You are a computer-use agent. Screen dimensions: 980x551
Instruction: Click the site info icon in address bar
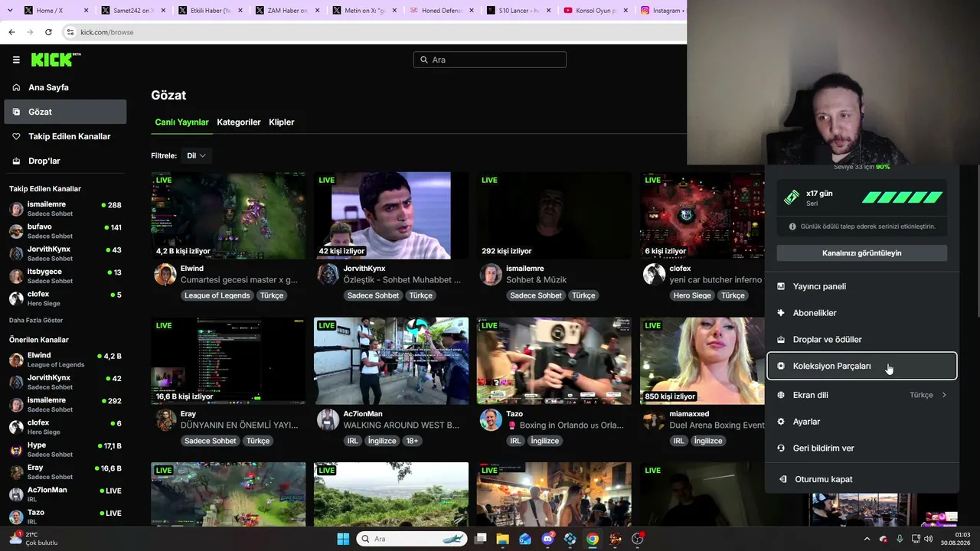click(x=70, y=32)
